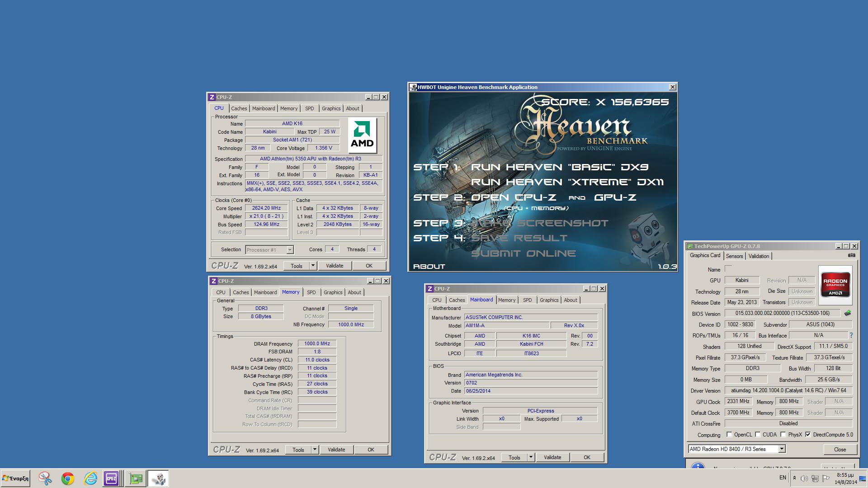Image resolution: width=868 pixels, height=488 pixels.
Task: Click the CAS# Latency value 11.0 clocks
Action: click(317, 360)
